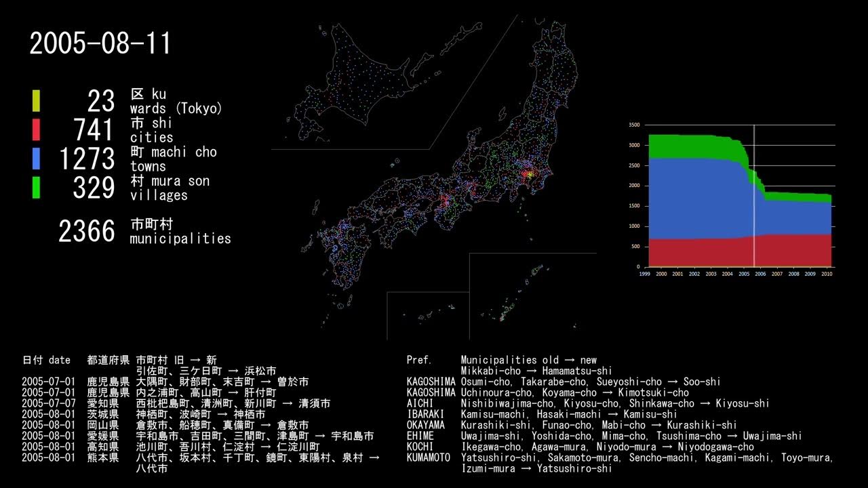Click the 'Mikkabi-cho → Hamamatsu-shi' line
The image size is (868, 488).
point(536,371)
